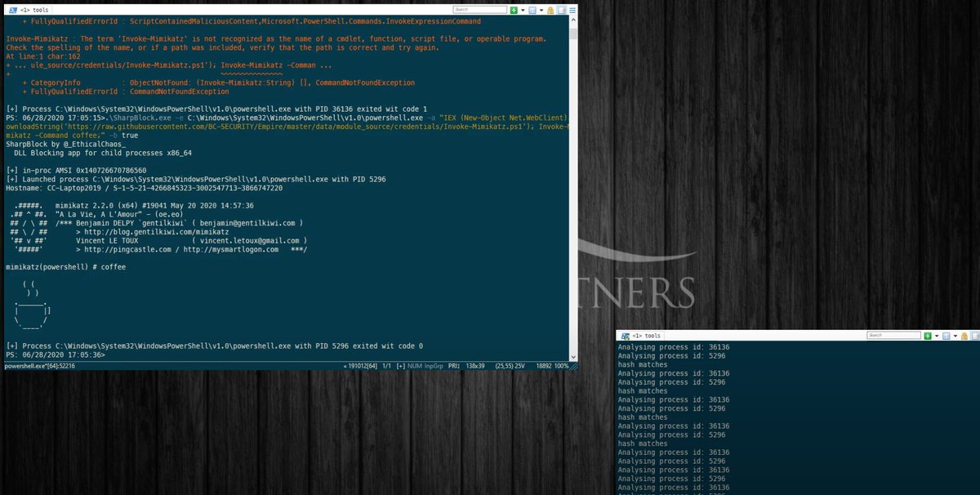Click the '1/1' console count in status bar
This screenshot has width=980, height=495.
click(386, 366)
